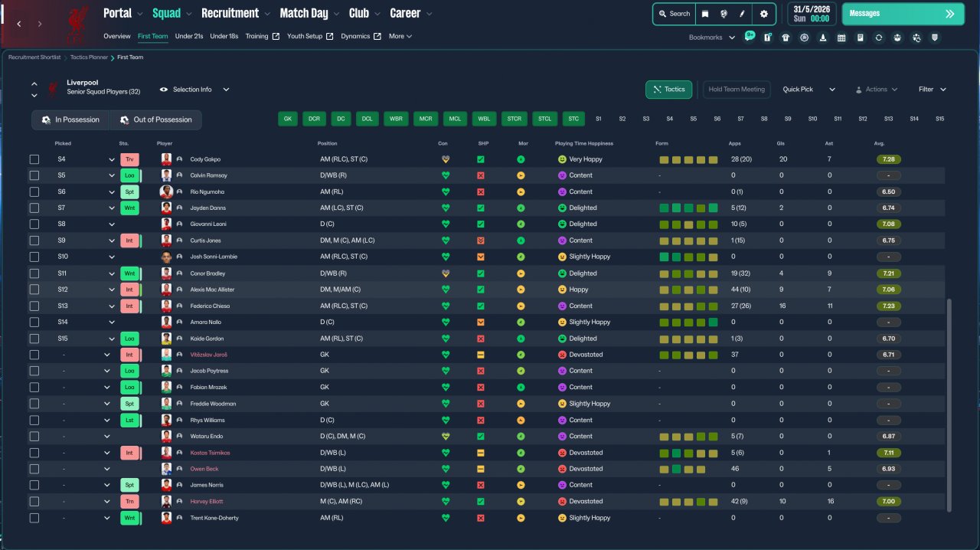Open the Filter dropdown
This screenshot has width=980, height=550.
tap(933, 90)
